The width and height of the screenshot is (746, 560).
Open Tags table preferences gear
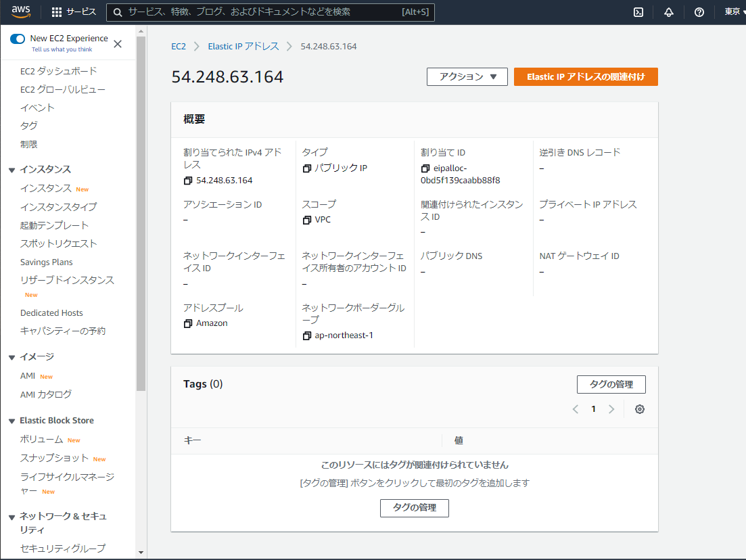click(640, 409)
